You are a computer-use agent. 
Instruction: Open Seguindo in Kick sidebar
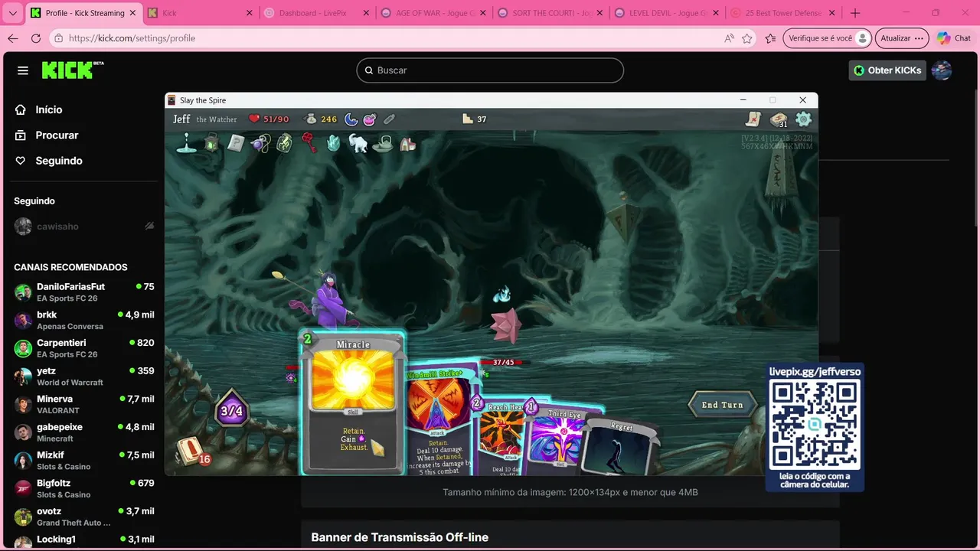[x=59, y=161]
